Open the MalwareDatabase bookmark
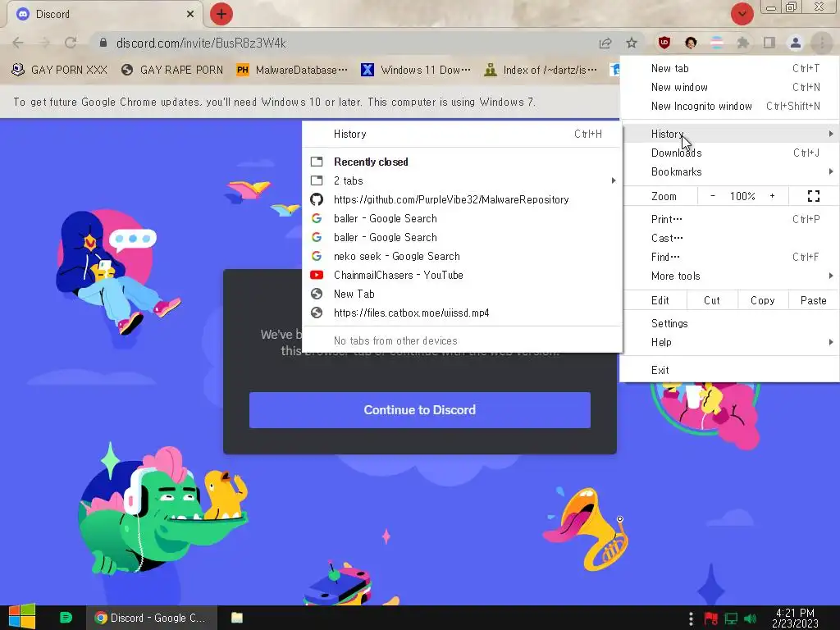840x630 pixels. tap(292, 70)
